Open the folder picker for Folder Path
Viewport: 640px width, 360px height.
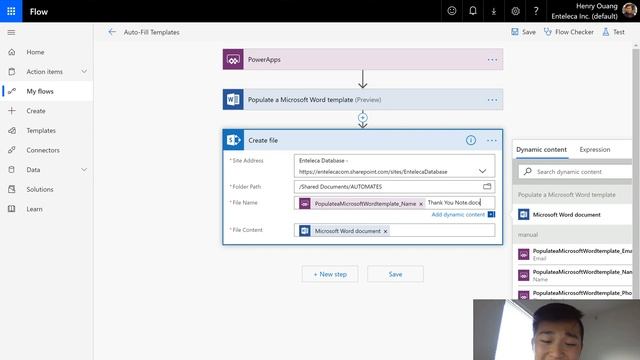[487, 187]
